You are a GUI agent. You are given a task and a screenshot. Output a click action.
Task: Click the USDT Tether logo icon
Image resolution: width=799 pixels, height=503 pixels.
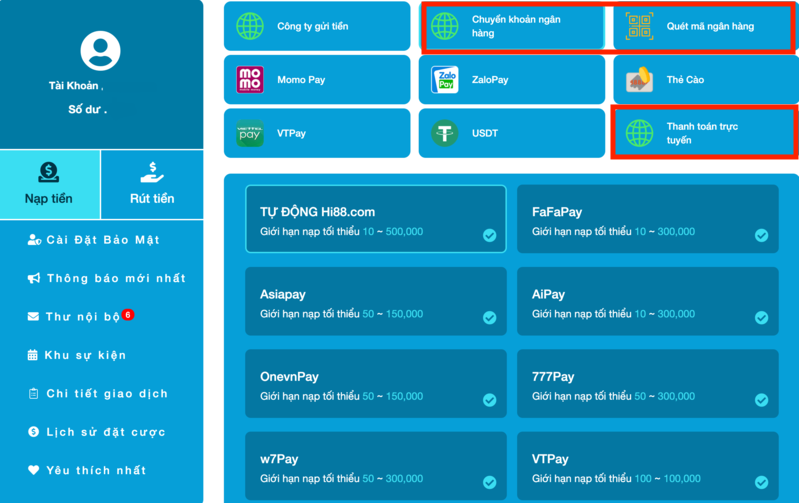[x=444, y=133]
